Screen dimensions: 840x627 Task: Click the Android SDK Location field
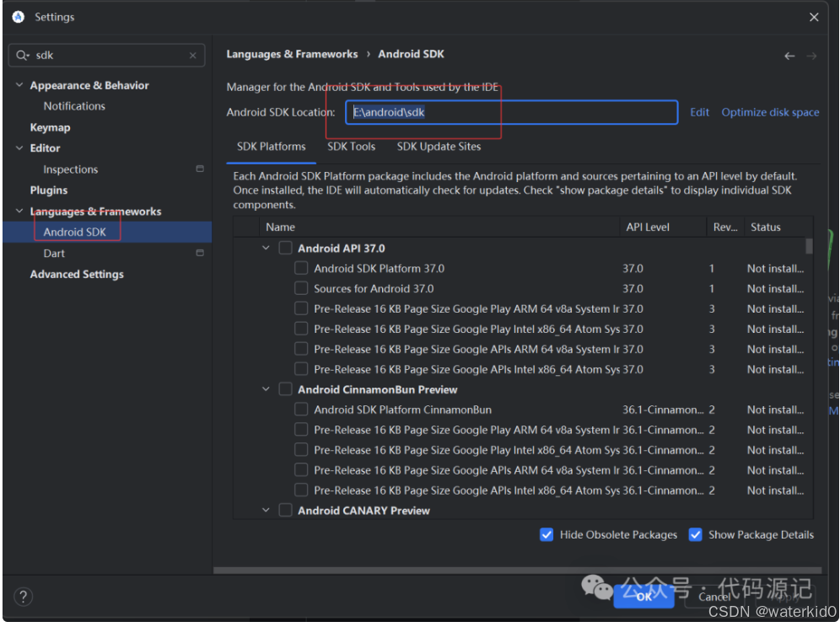pos(512,112)
